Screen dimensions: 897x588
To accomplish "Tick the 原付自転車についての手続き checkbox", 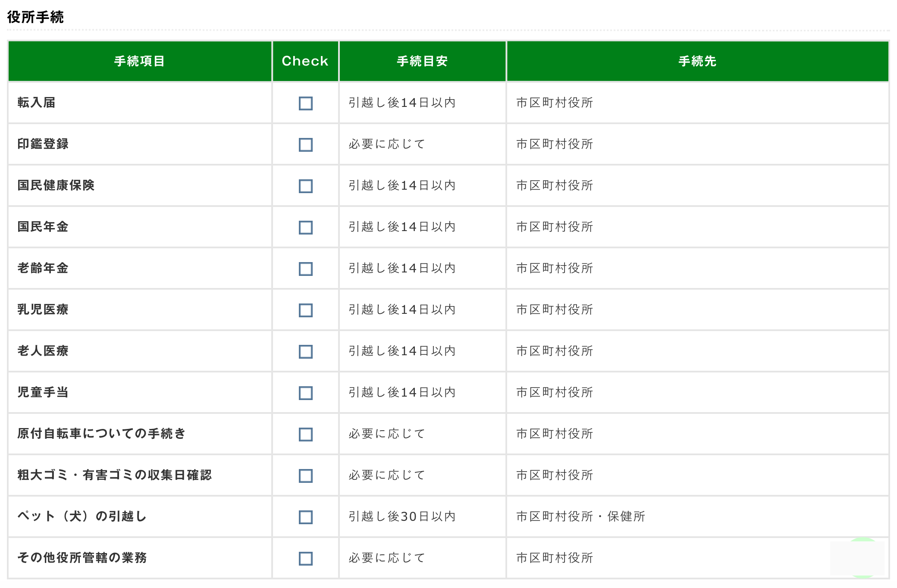I will point(305,435).
